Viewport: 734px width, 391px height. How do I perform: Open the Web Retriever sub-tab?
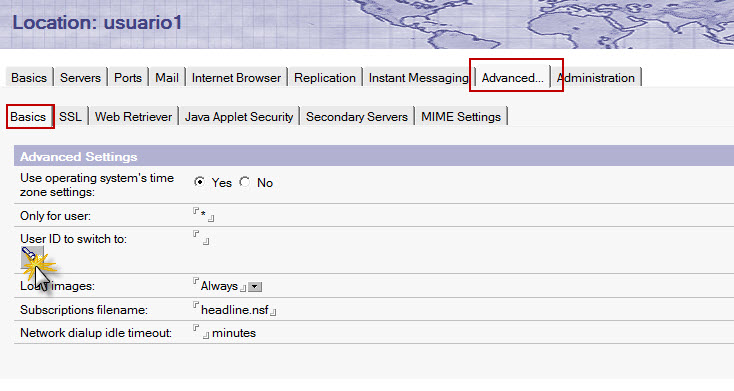tap(133, 117)
